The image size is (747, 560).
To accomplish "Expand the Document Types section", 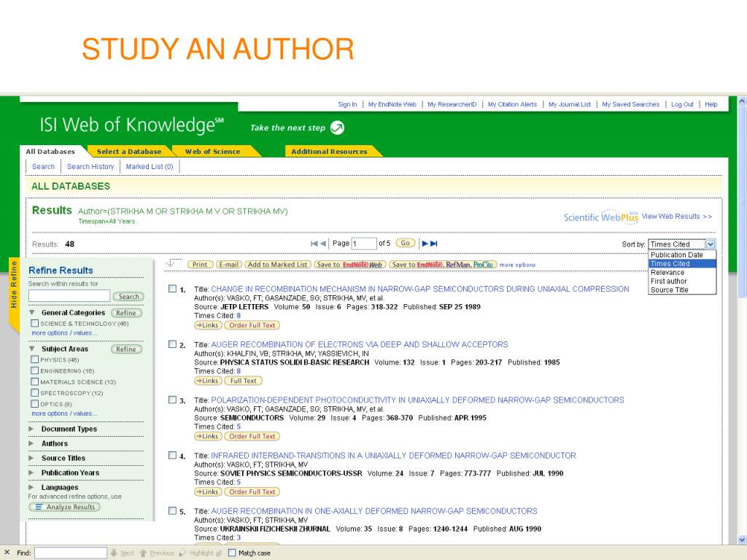I will coord(31,429).
